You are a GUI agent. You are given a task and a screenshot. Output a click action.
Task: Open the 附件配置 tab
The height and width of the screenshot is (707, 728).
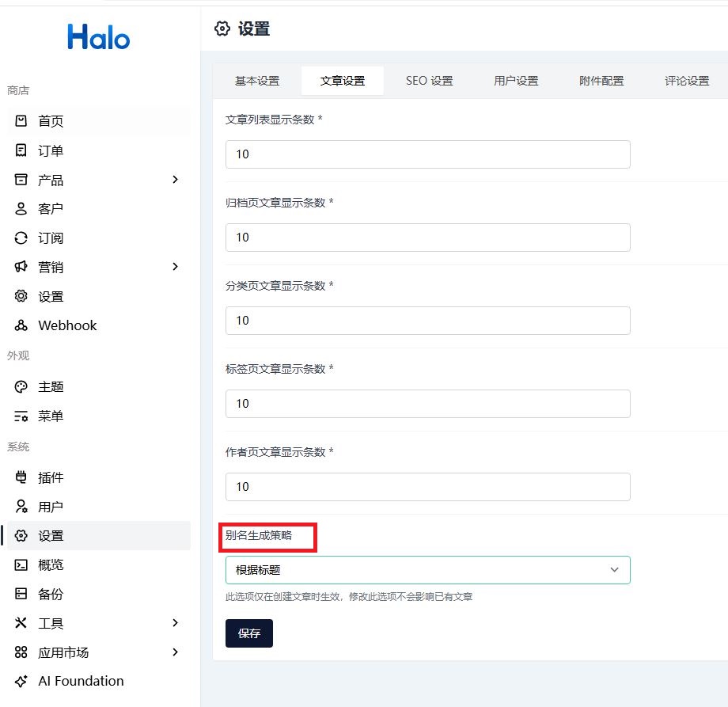click(x=601, y=82)
